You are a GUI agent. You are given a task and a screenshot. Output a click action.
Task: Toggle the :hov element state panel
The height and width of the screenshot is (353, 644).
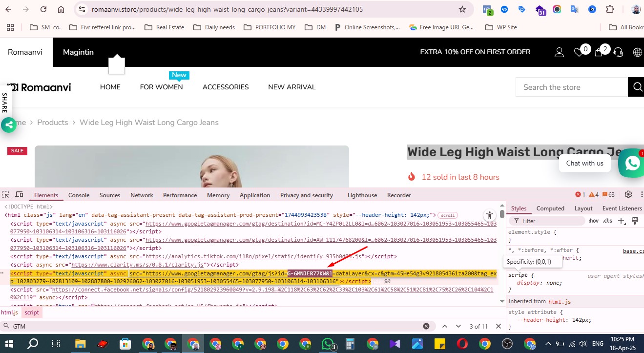(x=593, y=221)
